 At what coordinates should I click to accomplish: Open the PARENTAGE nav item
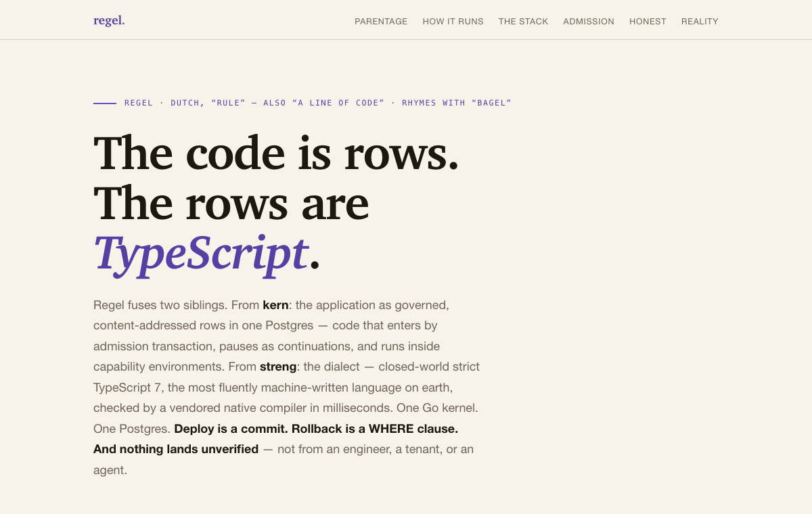(381, 22)
